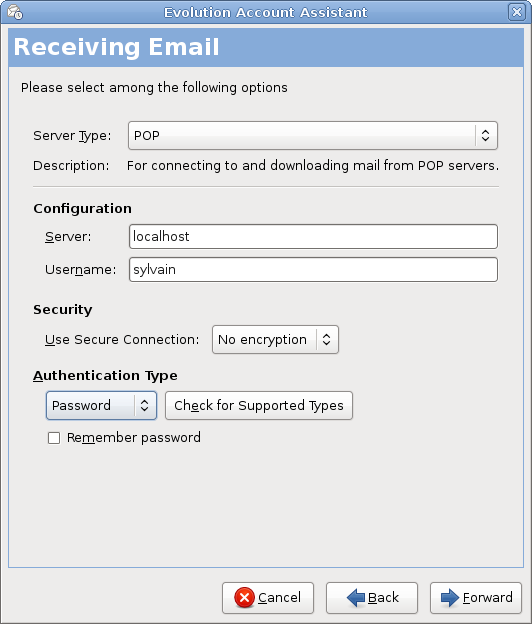Viewport: 532px width, 624px height.
Task: Enable the Remember password checkbox
Action: point(54,438)
